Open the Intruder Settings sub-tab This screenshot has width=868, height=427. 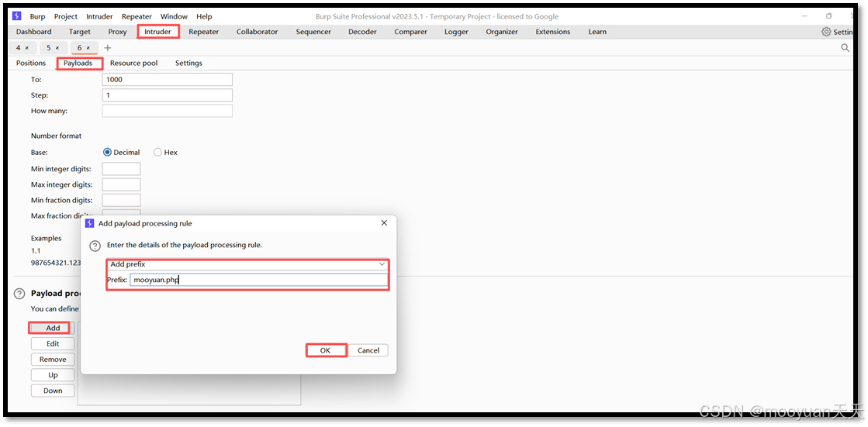pyautogui.click(x=188, y=63)
